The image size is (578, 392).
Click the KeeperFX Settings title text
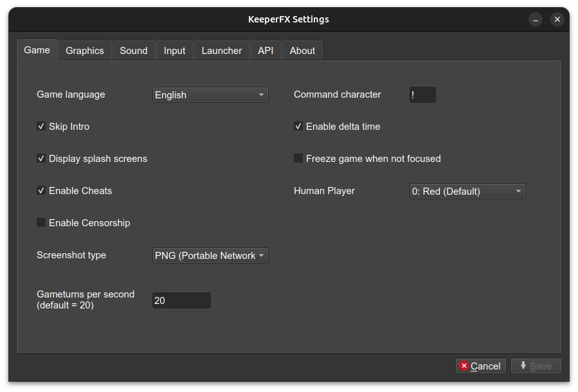coord(289,19)
